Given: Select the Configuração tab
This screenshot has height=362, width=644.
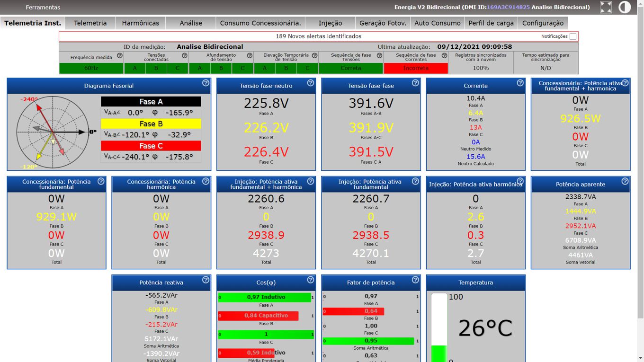Looking at the screenshot, I should (543, 23).
